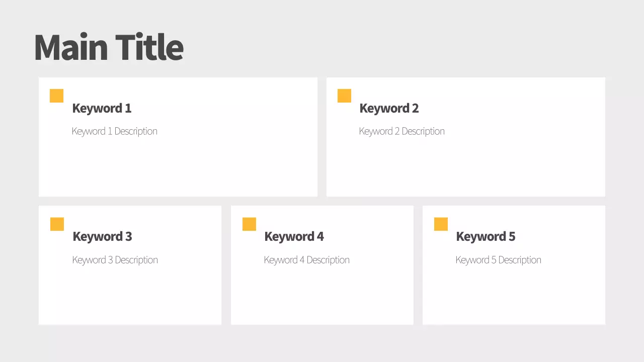Image resolution: width=644 pixels, height=362 pixels.
Task: Select the Keyword 5 Description text
Action: [498, 259]
